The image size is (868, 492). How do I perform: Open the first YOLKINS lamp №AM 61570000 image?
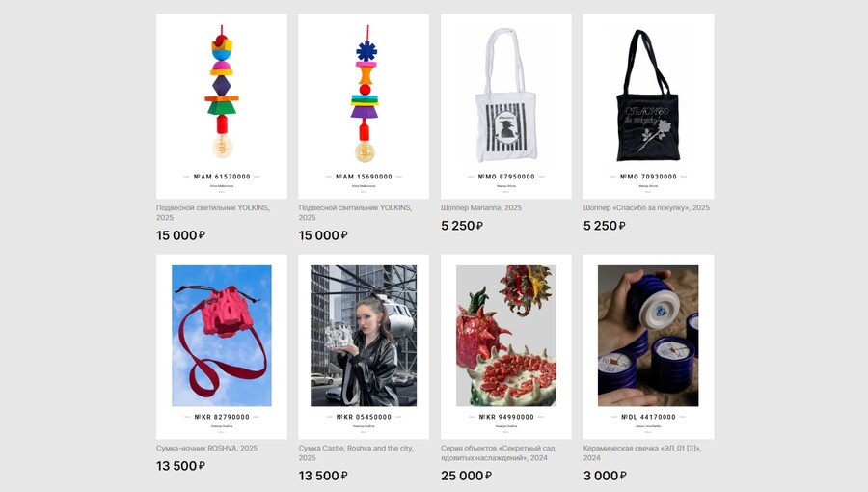[x=222, y=106]
